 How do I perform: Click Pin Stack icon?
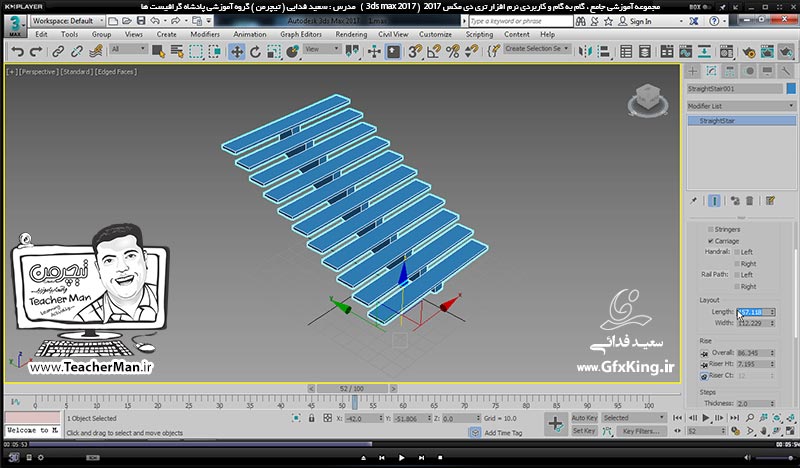pos(693,201)
